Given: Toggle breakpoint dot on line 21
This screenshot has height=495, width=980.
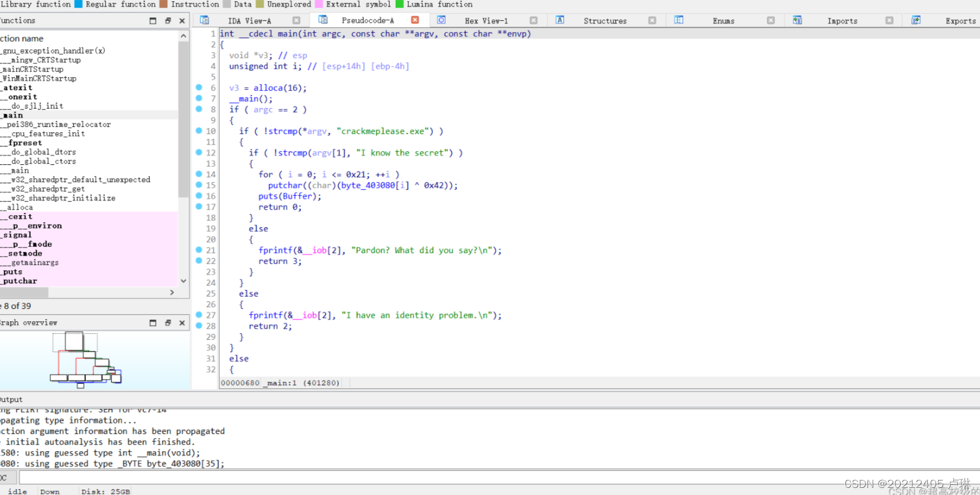Looking at the screenshot, I should [x=199, y=250].
